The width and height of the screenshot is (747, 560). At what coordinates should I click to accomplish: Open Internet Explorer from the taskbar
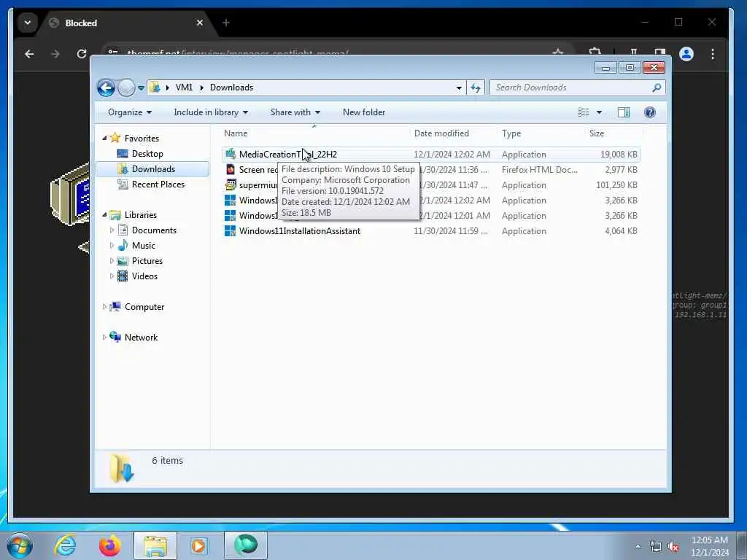coord(65,545)
